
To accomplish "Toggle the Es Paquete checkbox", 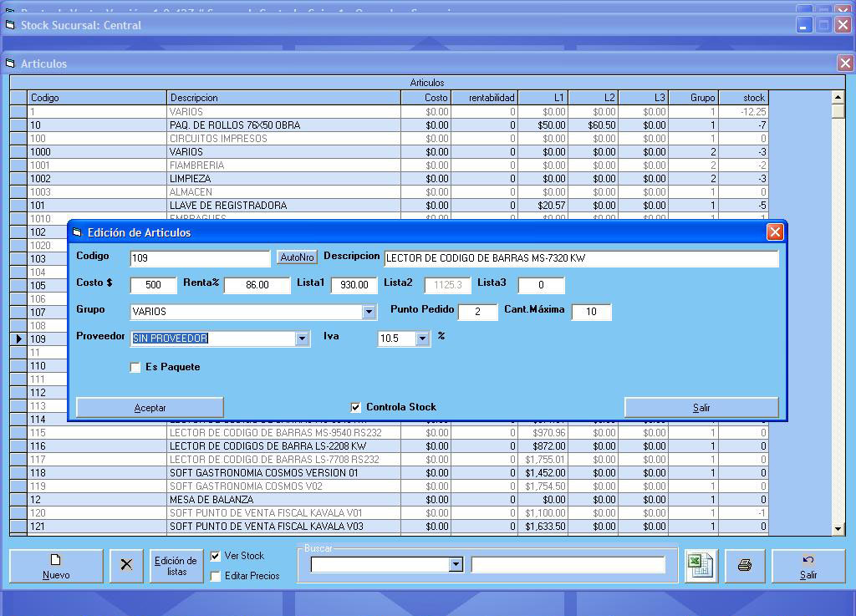I will [135, 367].
